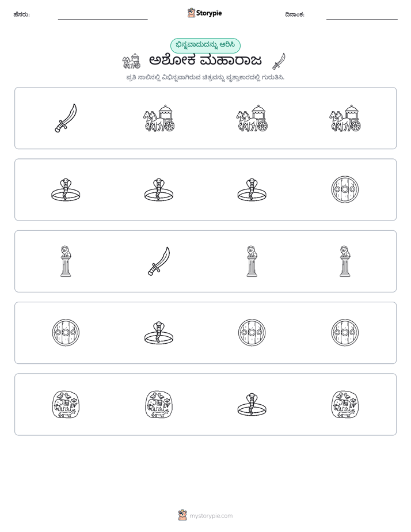Select the last chariot in the first row
This screenshot has height=532, width=411.
pyautogui.click(x=345, y=118)
